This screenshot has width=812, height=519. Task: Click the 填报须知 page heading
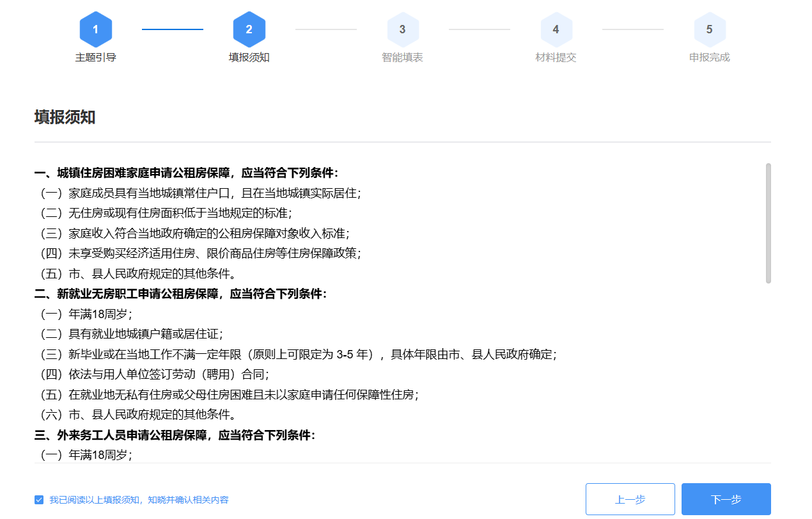[65, 117]
